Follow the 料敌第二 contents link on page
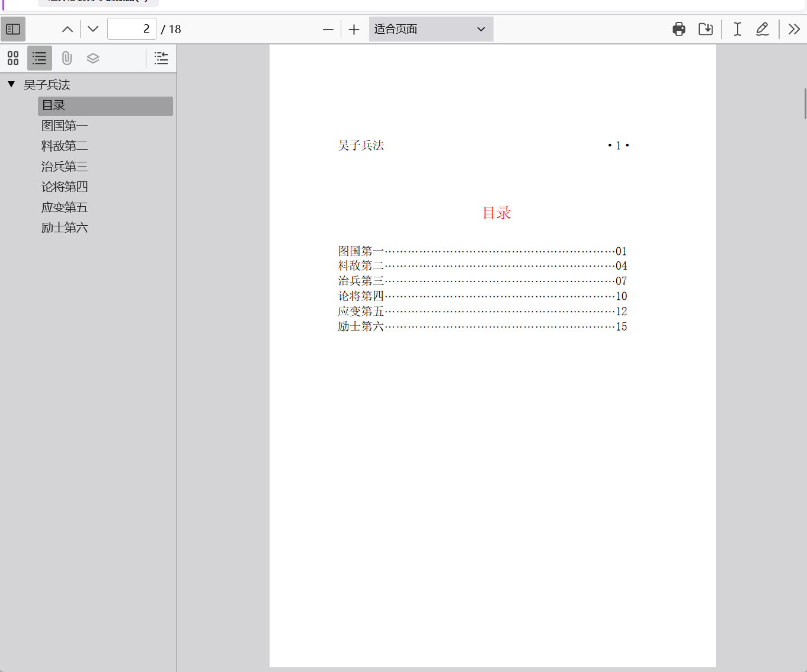Screen dimensions: 807x672 [482, 265]
